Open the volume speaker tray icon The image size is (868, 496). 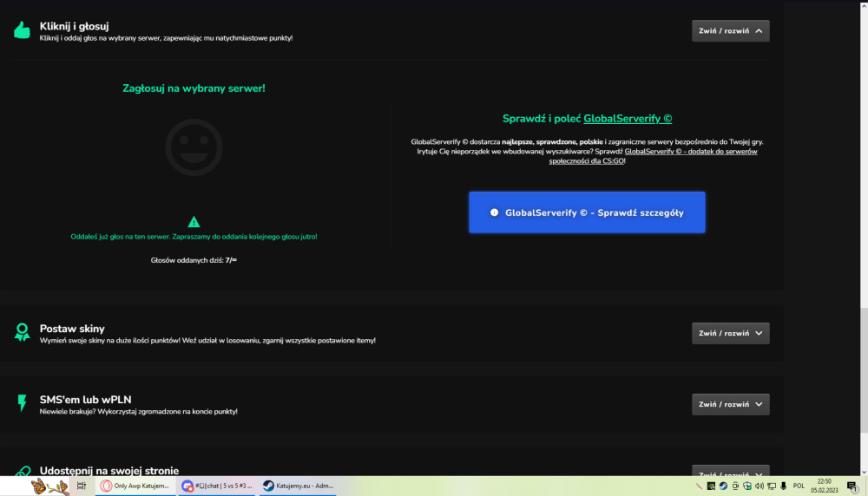759,486
